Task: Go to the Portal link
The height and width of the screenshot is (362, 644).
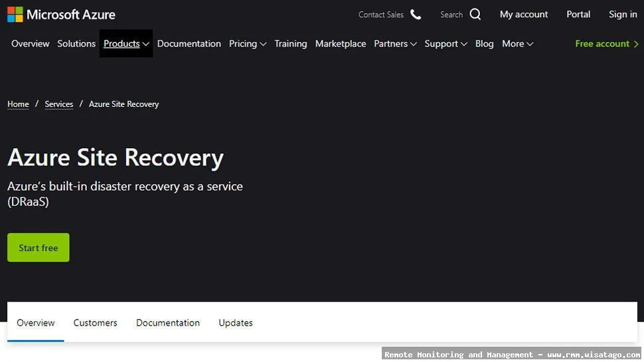Action: (578, 15)
